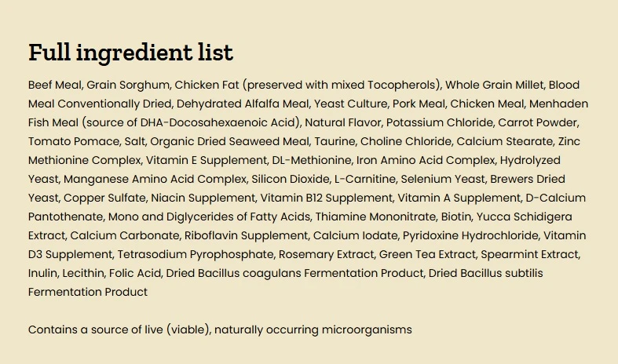Click 'Grain Sorghum' in the ingredients

pyautogui.click(x=128, y=85)
